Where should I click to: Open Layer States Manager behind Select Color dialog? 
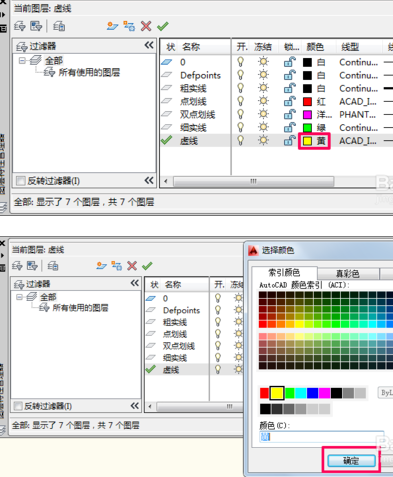pyautogui.click(x=53, y=266)
